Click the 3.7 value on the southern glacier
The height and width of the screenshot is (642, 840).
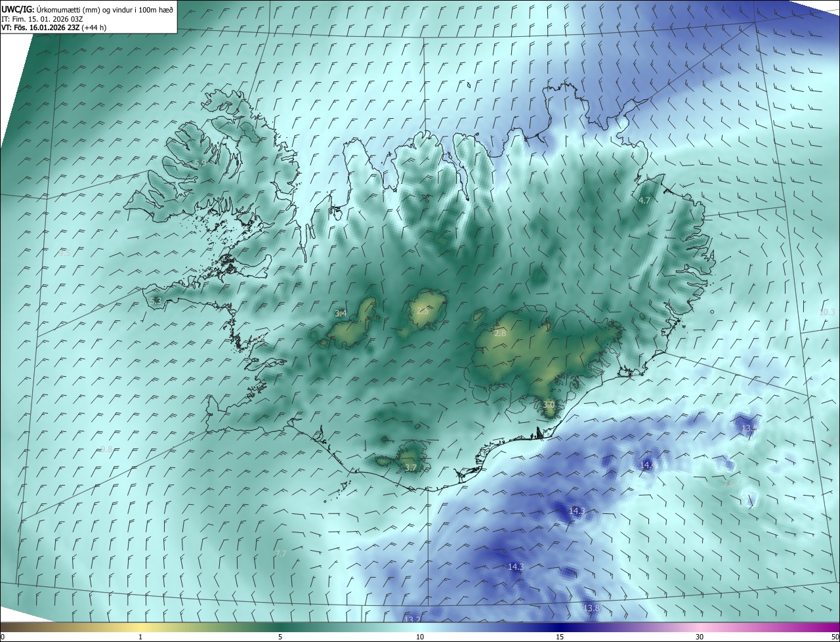tap(411, 467)
